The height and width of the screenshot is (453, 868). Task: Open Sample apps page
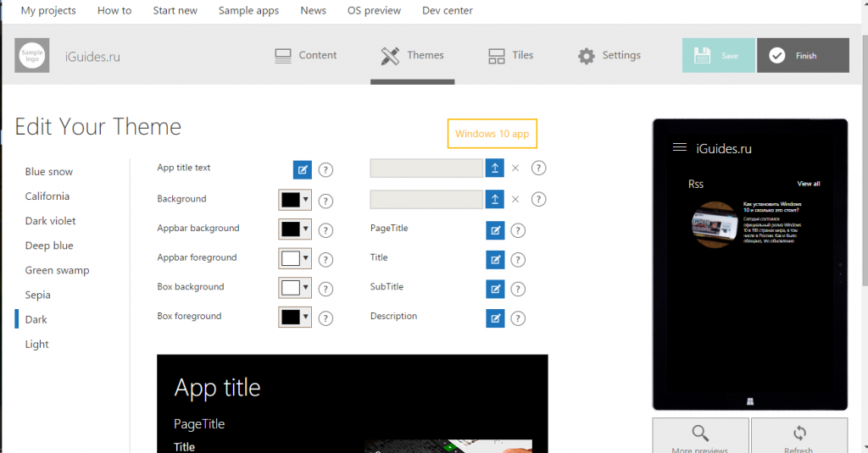(x=248, y=10)
